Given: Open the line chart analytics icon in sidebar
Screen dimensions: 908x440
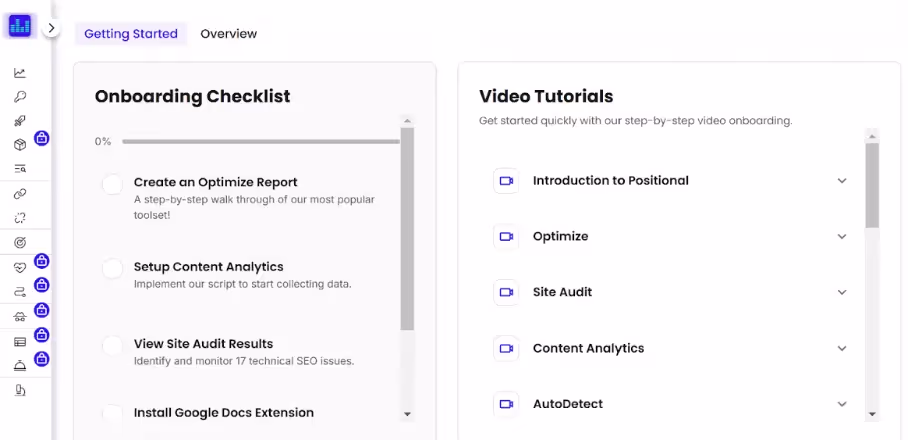Looking at the screenshot, I should [x=20, y=73].
